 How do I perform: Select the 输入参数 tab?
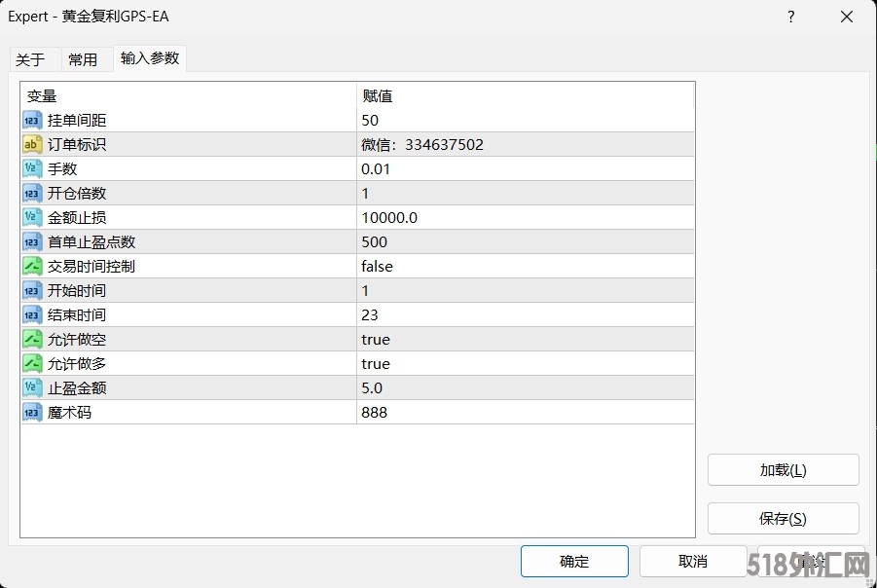pyautogui.click(x=149, y=58)
